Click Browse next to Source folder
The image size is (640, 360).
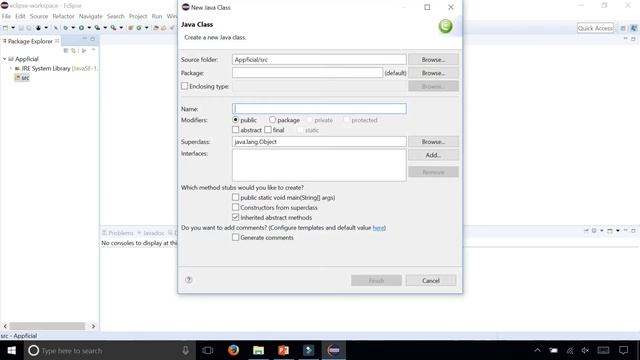click(x=433, y=60)
